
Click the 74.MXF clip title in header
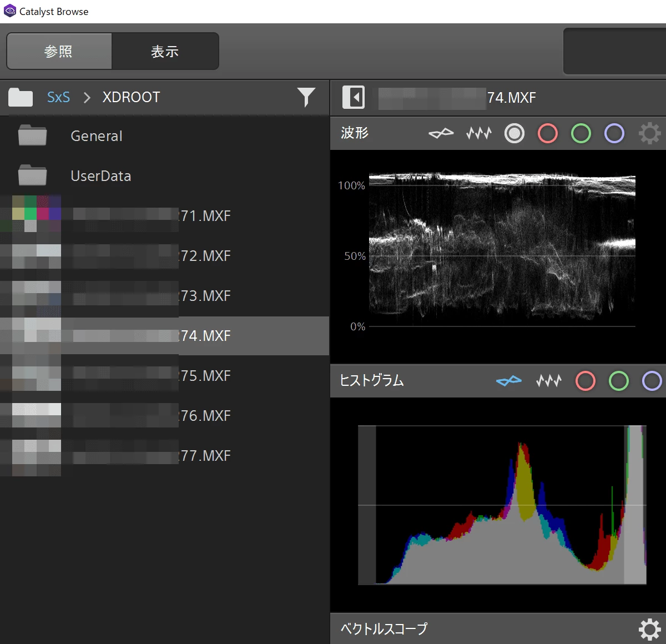tap(511, 98)
